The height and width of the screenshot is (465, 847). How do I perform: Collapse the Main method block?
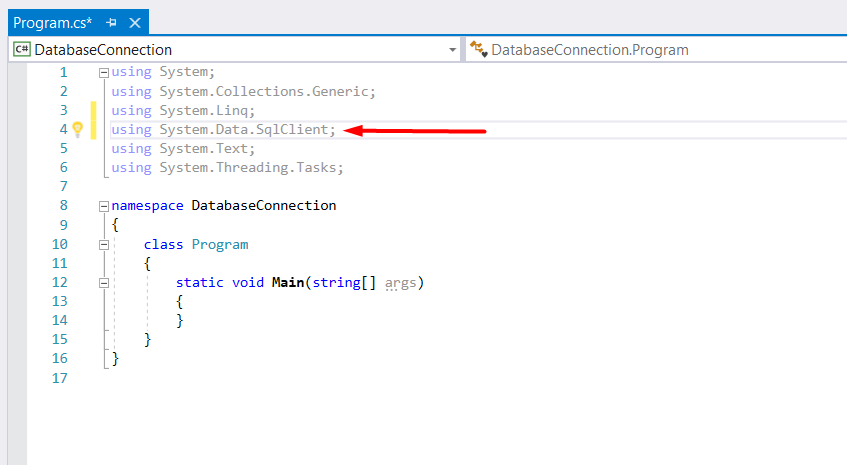click(103, 283)
